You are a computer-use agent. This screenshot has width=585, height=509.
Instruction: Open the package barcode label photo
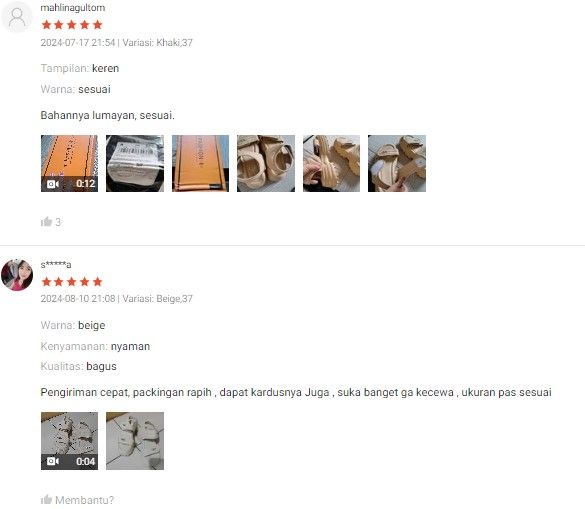(135, 163)
